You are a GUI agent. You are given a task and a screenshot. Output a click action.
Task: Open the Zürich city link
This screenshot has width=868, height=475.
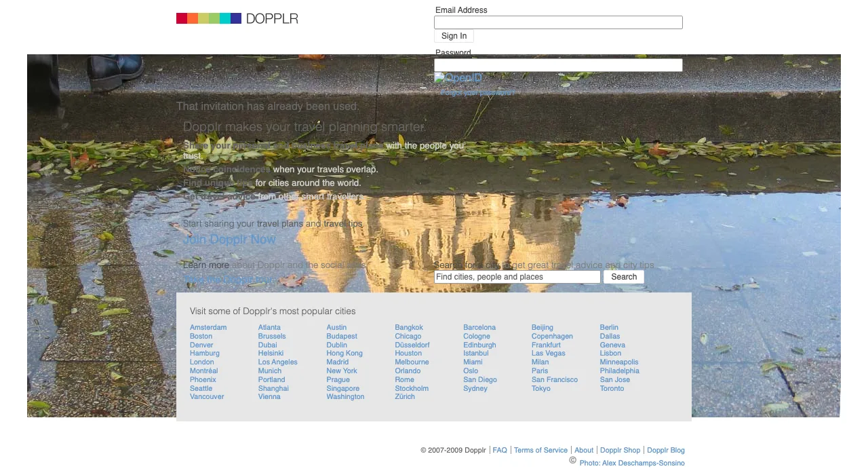click(405, 397)
